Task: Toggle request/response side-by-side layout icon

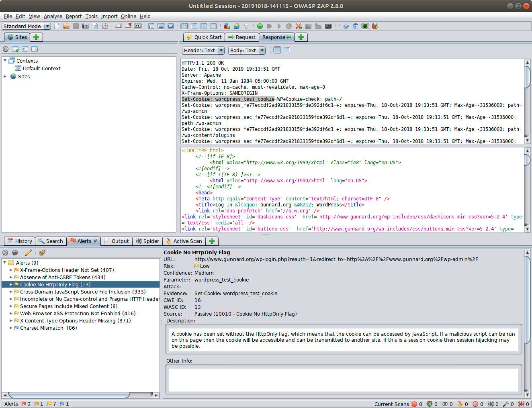Action: pyautogui.click(x=204, y=26)
